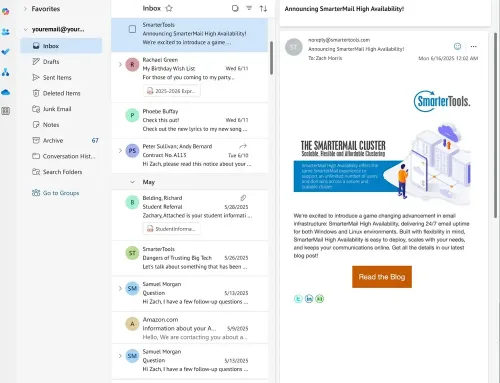Open the org chart app icon in sidebar
This screenshot has height=383, width=500.
6,72
